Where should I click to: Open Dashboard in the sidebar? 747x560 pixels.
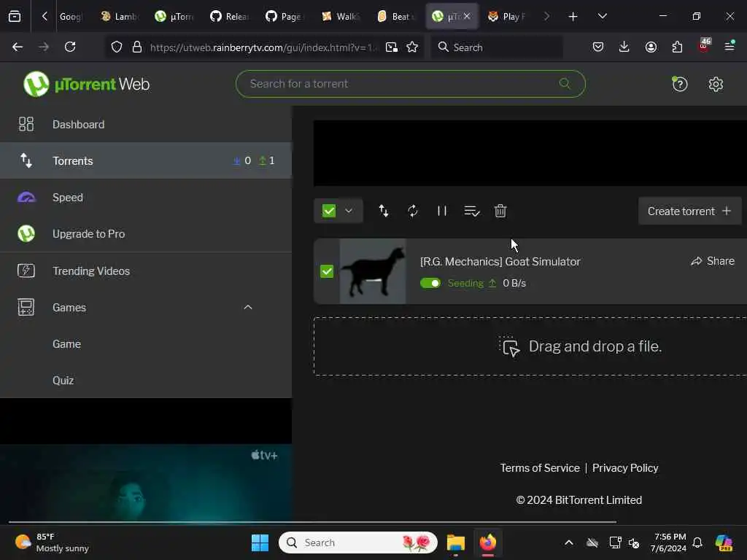point(146,124)
